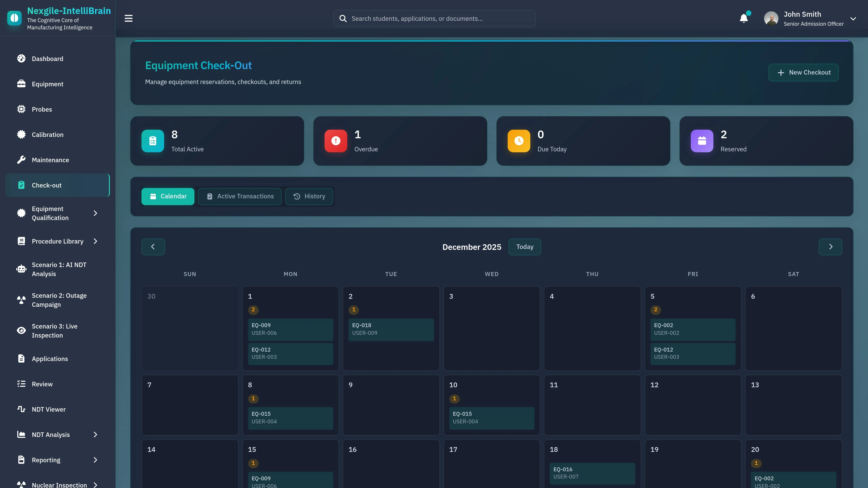Open the Maintenance wrench icon

[21, 160]
